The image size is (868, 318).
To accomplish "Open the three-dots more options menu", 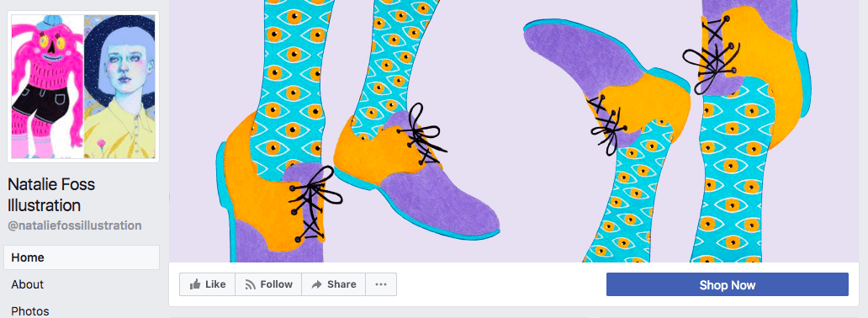I will pos(381,284).
